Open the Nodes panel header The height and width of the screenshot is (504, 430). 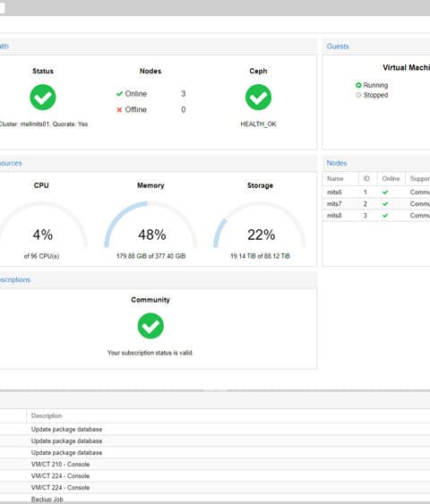tap(376, 163)
